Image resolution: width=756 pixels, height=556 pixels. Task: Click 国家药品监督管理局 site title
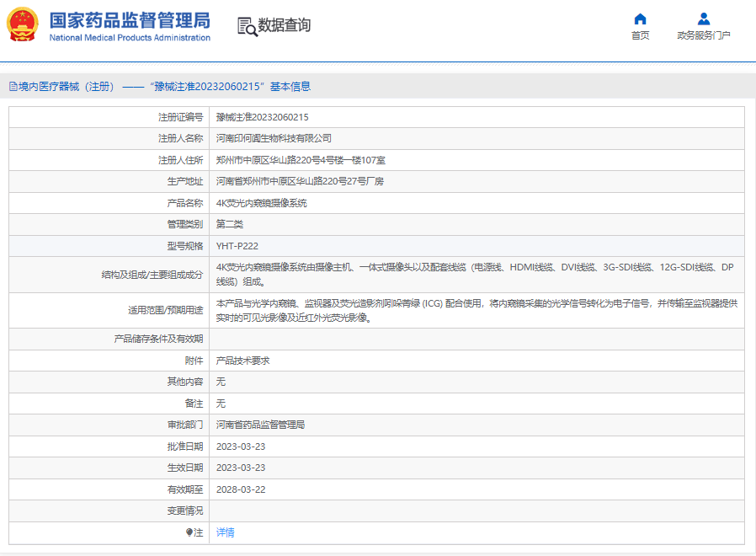[x=130, y=20]
